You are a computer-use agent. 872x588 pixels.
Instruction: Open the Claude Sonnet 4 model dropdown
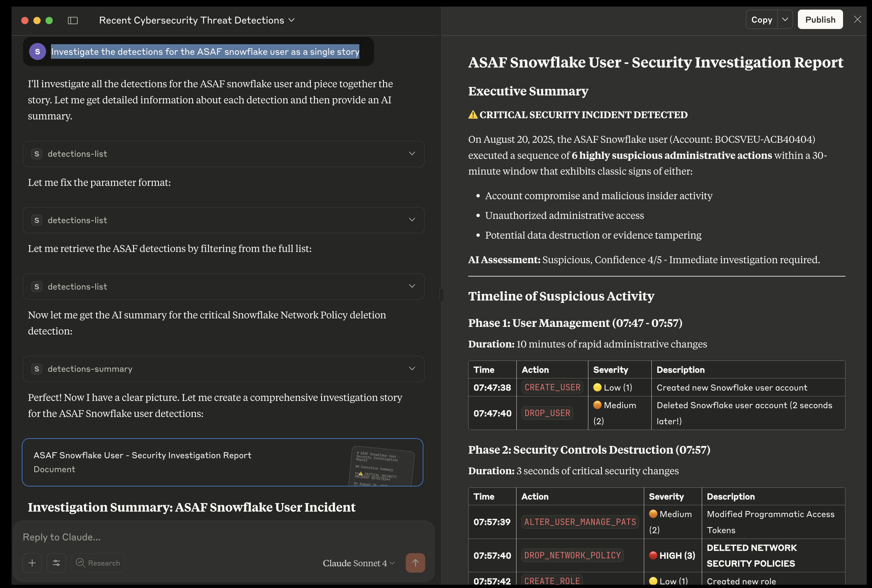click(359, 563)
